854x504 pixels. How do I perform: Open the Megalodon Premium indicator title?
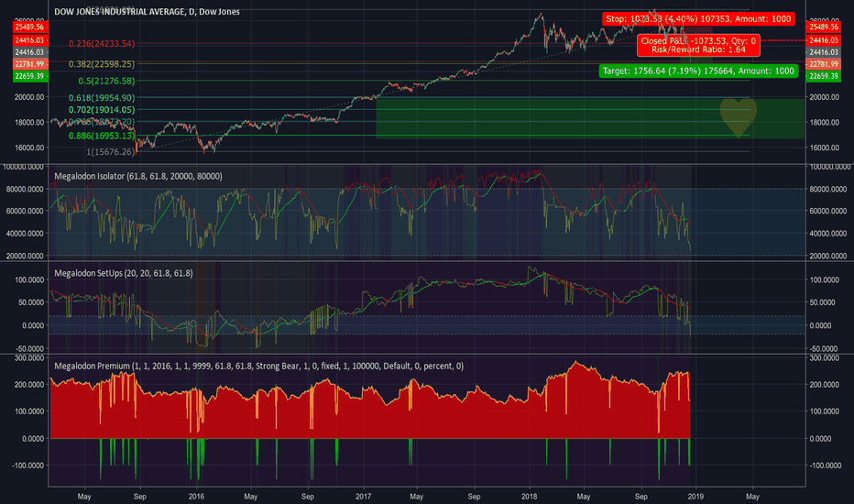coord(258,366)
